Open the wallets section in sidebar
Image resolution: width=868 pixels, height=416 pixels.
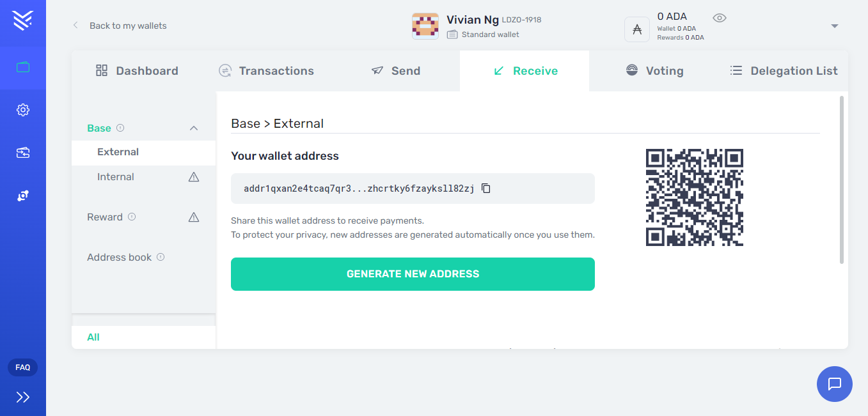click(23, 67)
